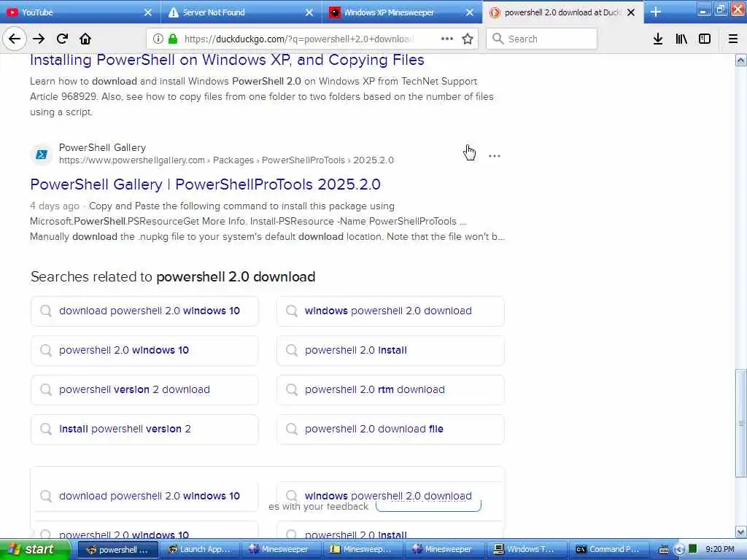Close the powershell 2.0 download tab

[x=631, y=12]
